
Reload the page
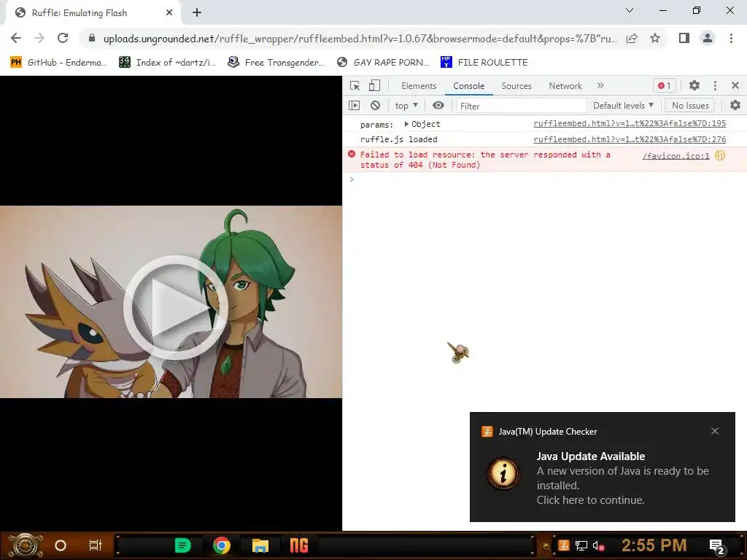[63, 38]
